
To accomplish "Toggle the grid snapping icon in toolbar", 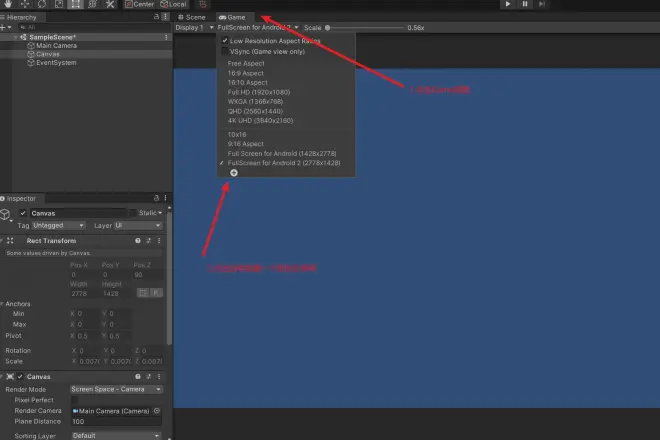I will 202,4.
